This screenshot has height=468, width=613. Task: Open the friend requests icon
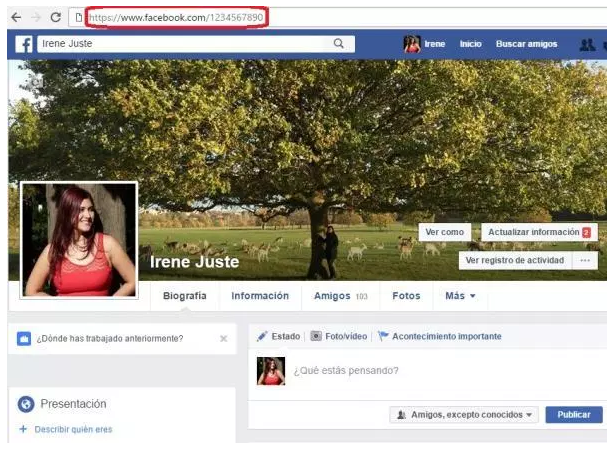[x=587, y=45]
